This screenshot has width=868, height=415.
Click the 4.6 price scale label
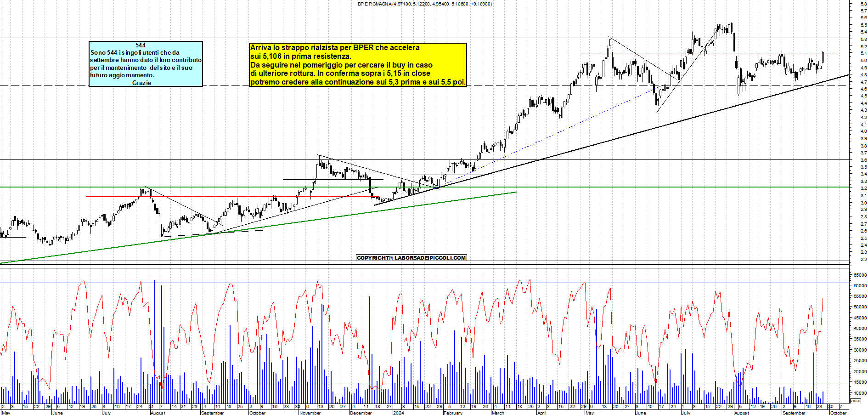click(x=864, y=89)
